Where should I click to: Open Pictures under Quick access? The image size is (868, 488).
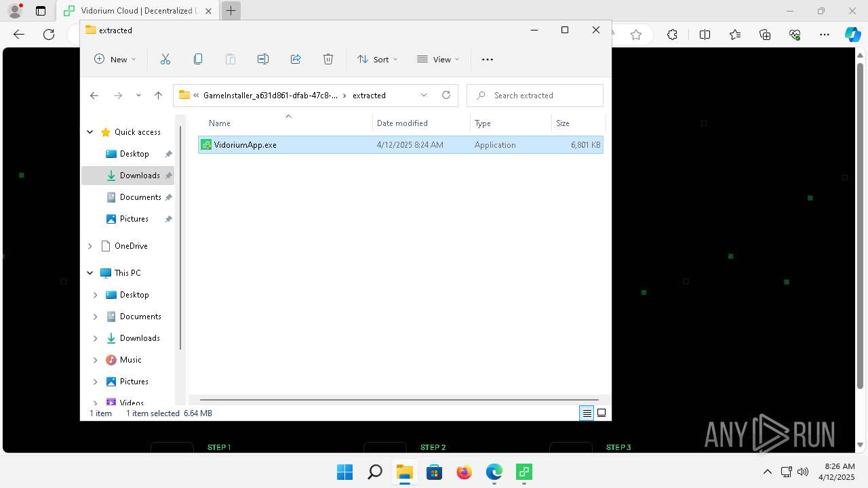point(127,219)
